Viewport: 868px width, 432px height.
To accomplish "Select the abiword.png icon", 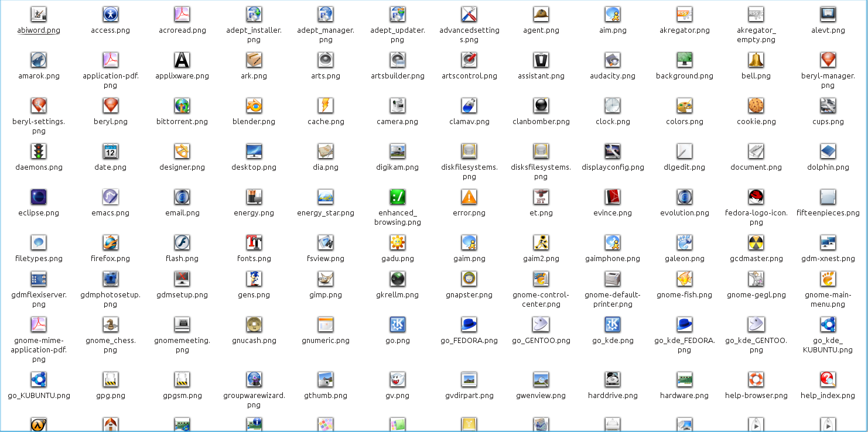I will (x=39, y=14).
